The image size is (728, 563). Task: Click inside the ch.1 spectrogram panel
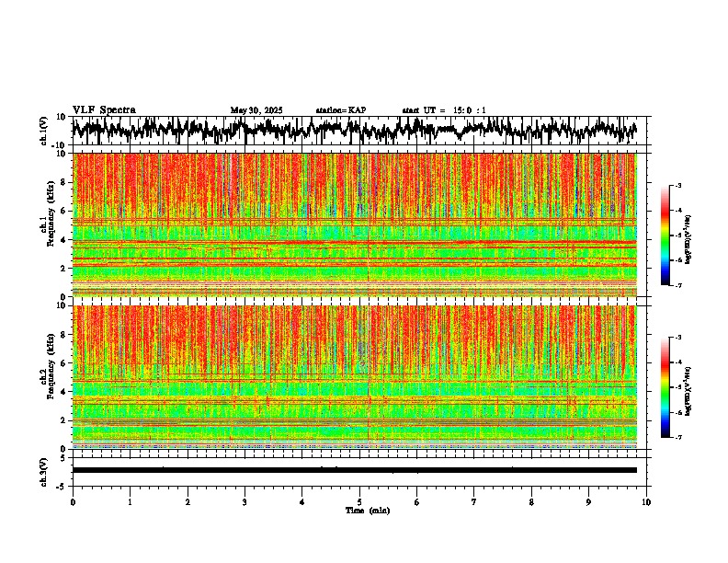click(x=355, y=224)
